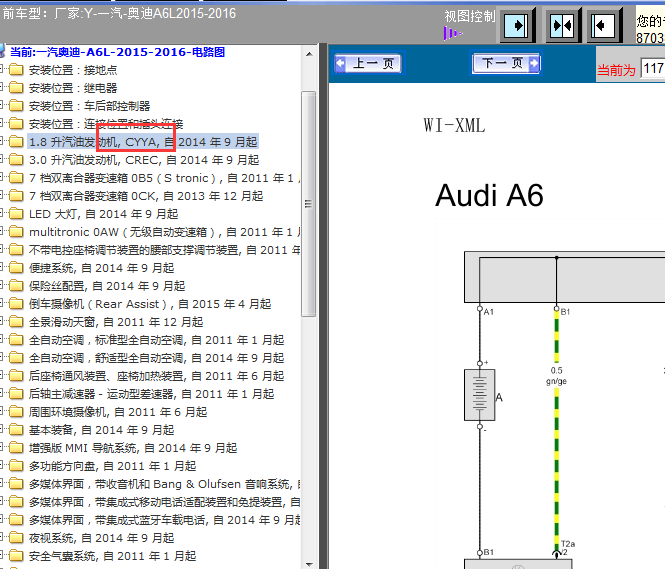Click folder icon of 夜视系统
This screenshot has width=665, height=569.
coord(16,538)
